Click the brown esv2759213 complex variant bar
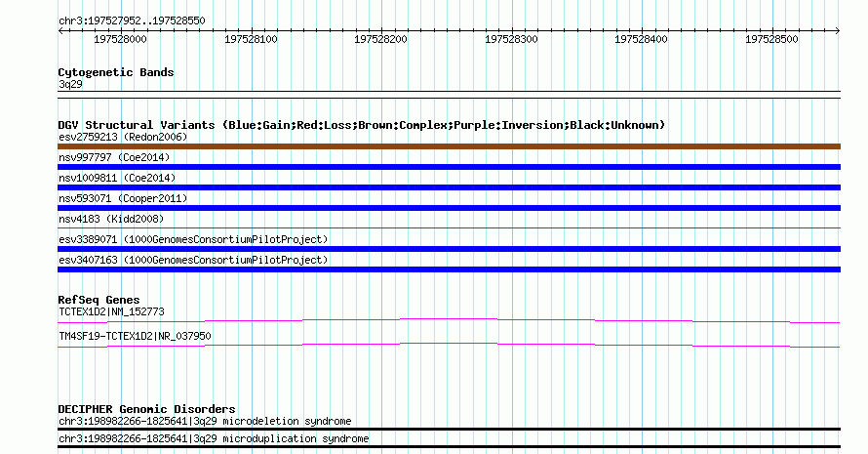 coord(449,146)
